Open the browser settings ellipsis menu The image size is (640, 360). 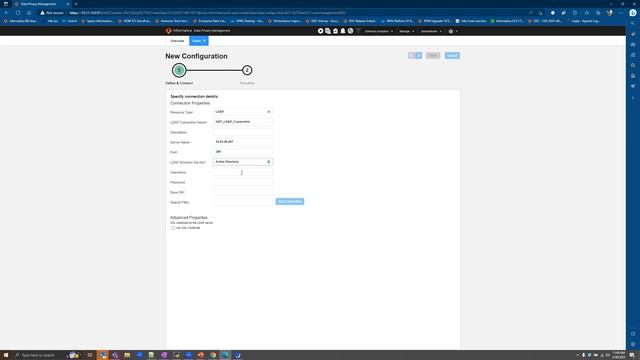(620, 13)
